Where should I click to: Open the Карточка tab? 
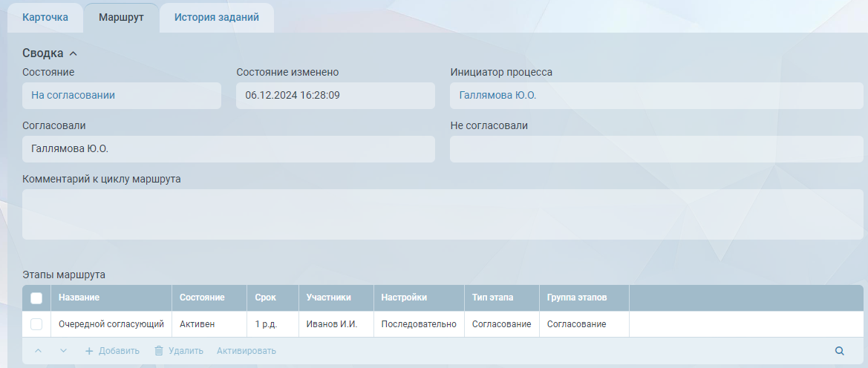click(45, 18)
